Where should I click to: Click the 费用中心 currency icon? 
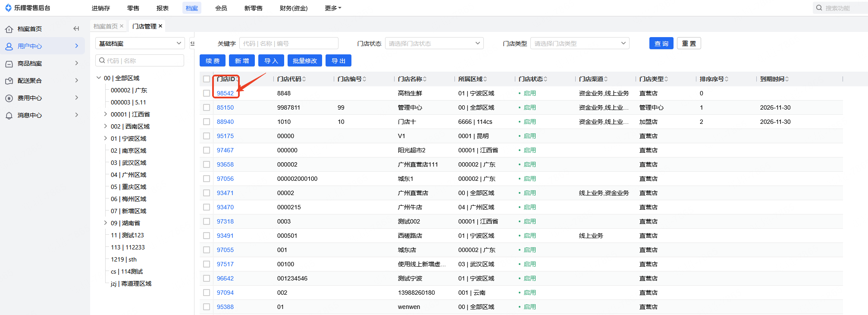tap(9, 98)
